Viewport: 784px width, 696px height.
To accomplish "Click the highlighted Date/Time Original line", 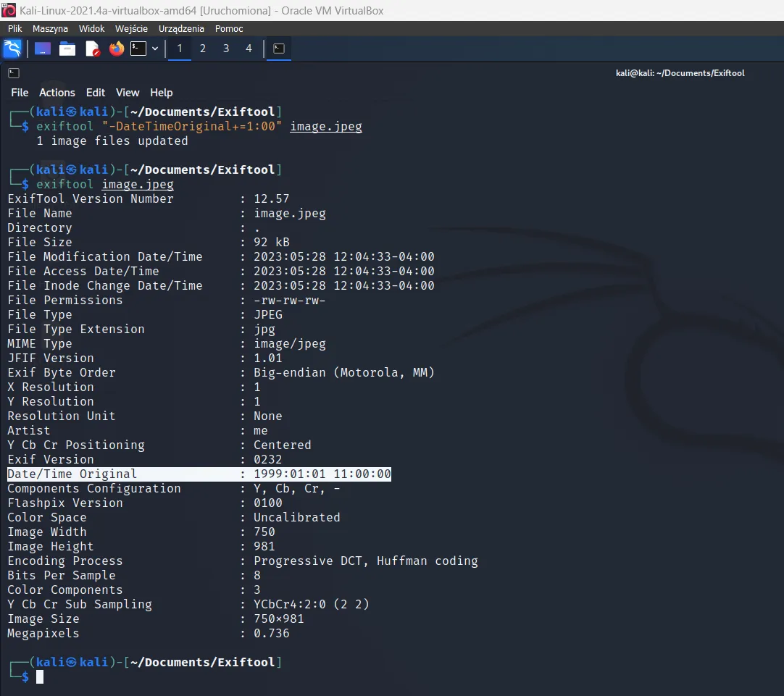I will coord(199,474).
